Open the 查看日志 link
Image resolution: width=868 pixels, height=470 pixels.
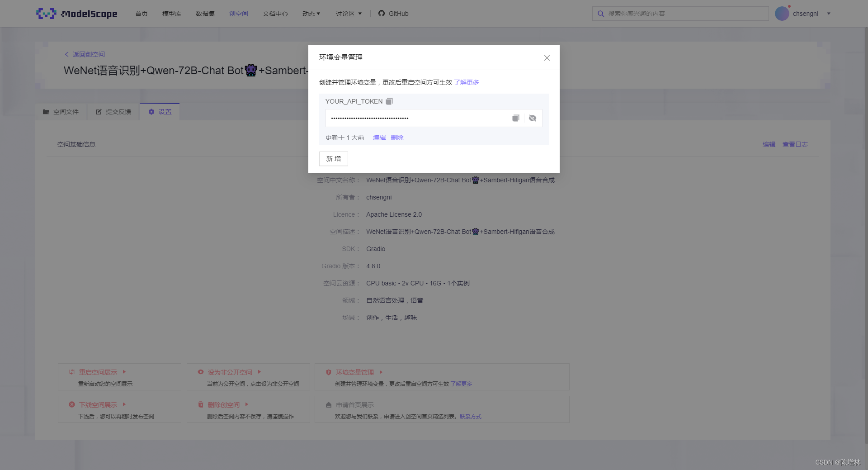[795, 144]
